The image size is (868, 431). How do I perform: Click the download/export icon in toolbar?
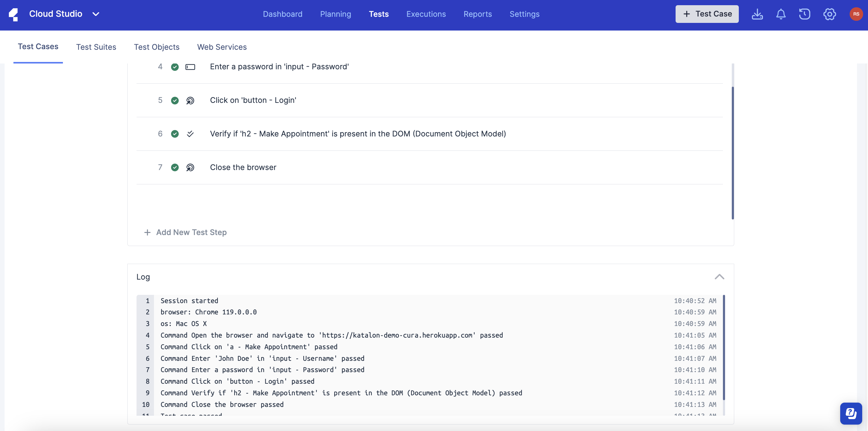point(757,14)
